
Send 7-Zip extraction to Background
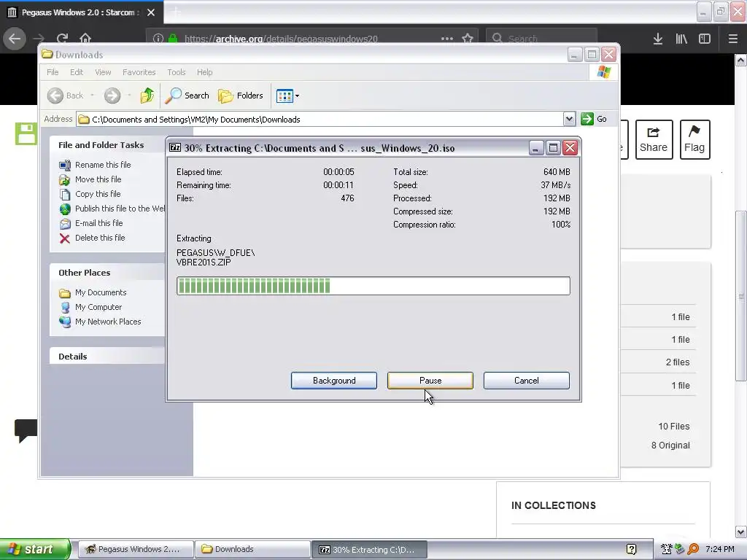click(334, 381)
